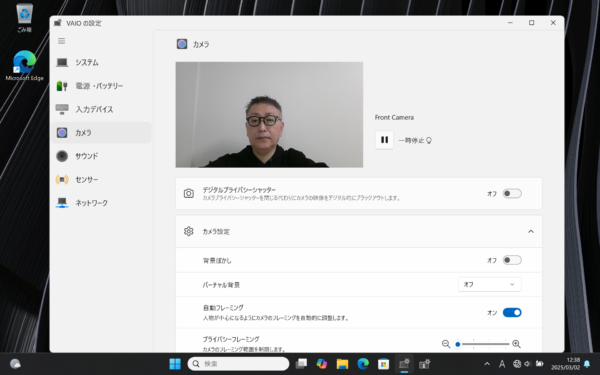Select カメラ in the sidebar
This screenshot has height=375, width=600.
[102, 132]
